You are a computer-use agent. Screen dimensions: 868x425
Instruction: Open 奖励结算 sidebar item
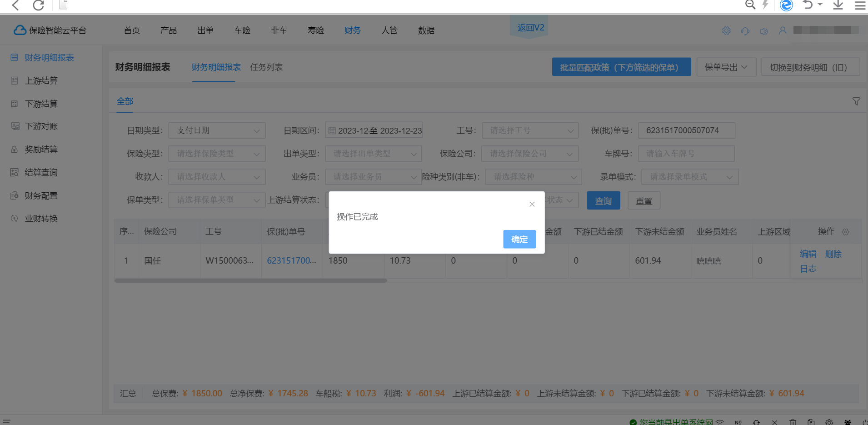coord(41,150)
